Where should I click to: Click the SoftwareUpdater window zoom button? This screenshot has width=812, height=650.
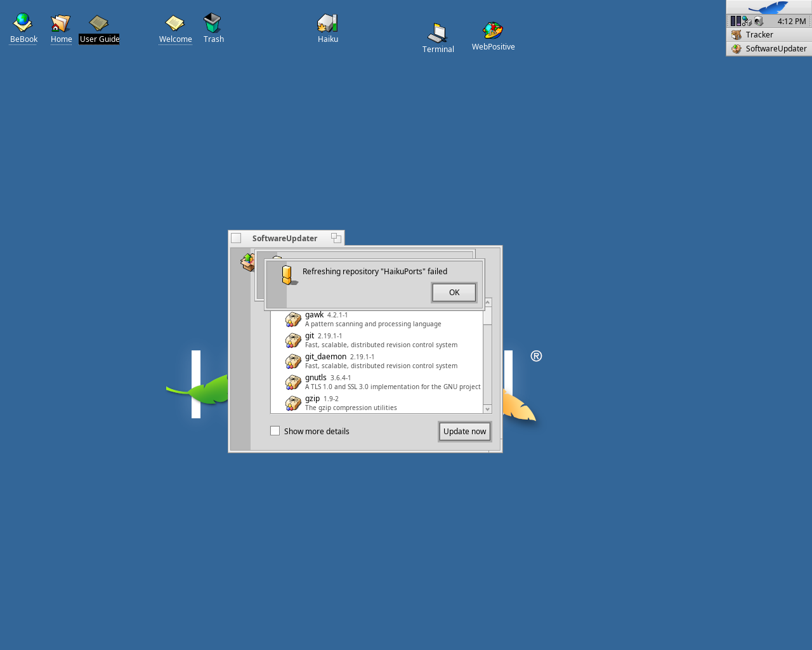[336, 238]
